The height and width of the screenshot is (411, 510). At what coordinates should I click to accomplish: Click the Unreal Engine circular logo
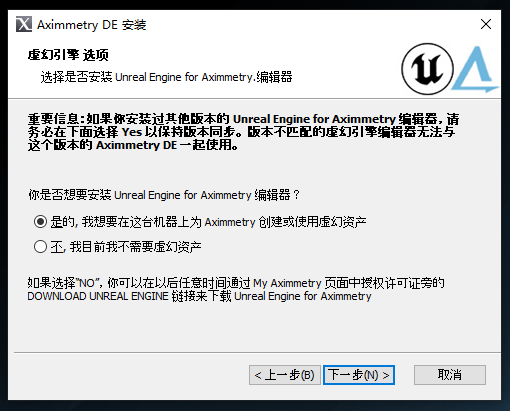(427, 69)
